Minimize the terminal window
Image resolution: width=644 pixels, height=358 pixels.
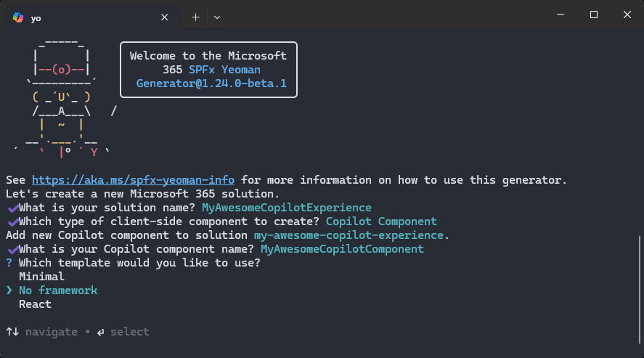click(561, 15)
